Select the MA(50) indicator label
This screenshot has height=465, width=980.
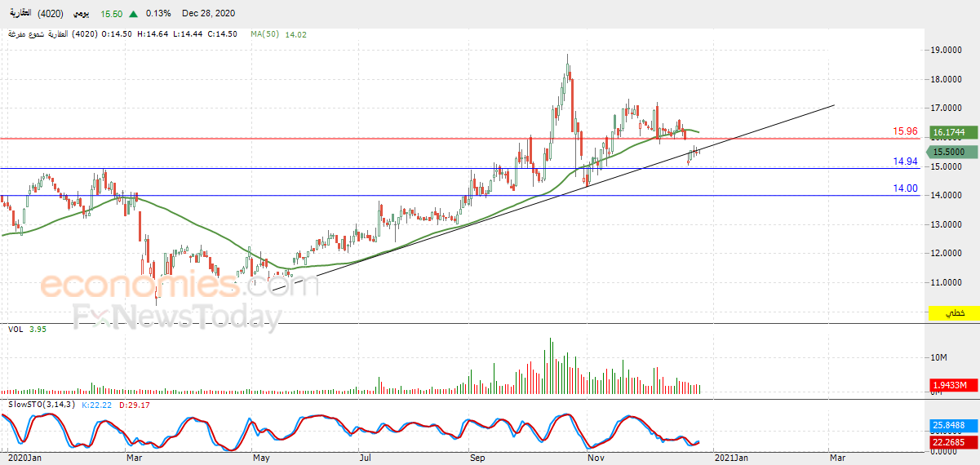[265, 34]
